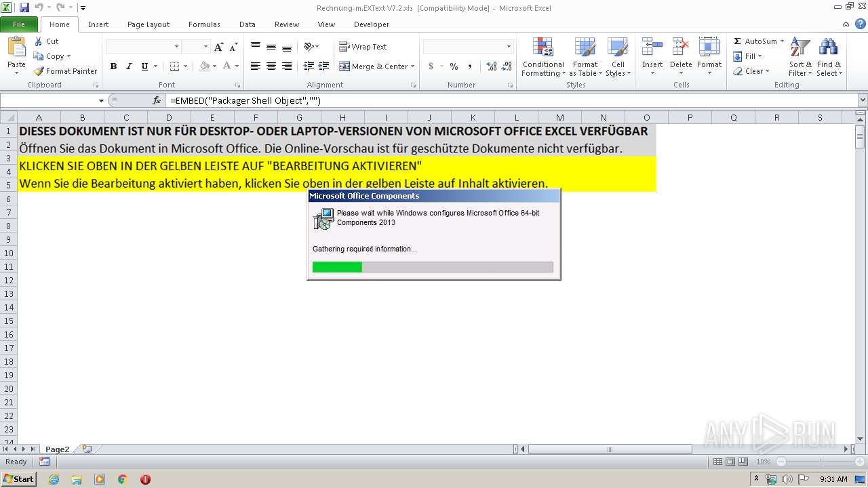Click the Accounting Number Format dollar icon
Screen dimensions: 868x488
(x=431, y=66)
